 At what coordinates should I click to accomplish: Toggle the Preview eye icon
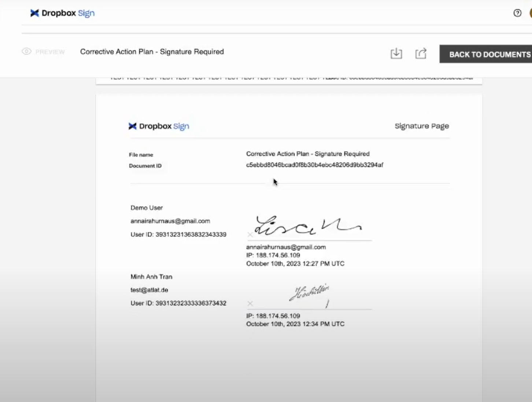26,51
